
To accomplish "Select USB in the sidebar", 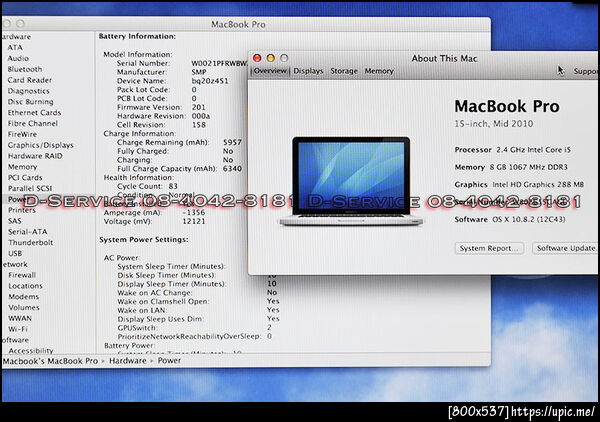I will pyautogui.click(x=15, y=253).
